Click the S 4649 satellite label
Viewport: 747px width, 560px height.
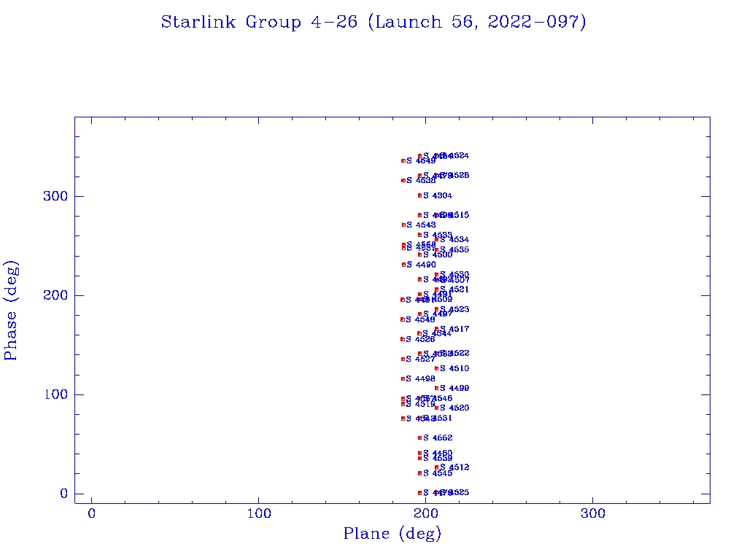click(421, 161)
